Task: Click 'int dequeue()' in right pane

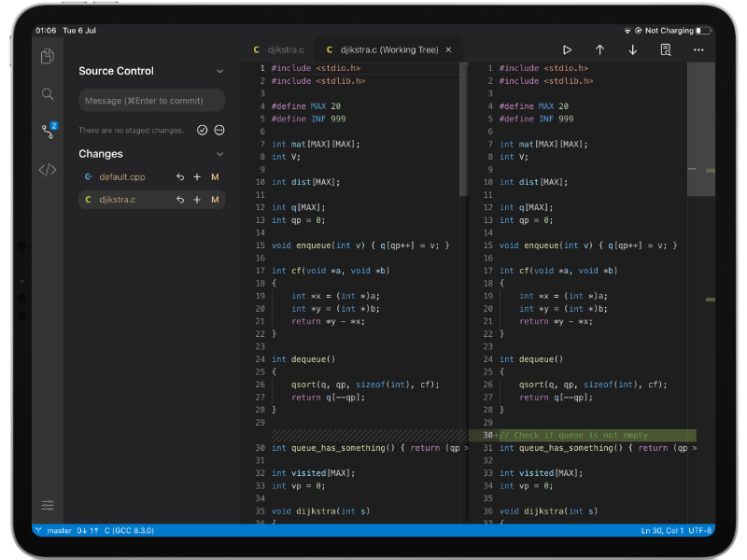Action: (x=531, y=359)
